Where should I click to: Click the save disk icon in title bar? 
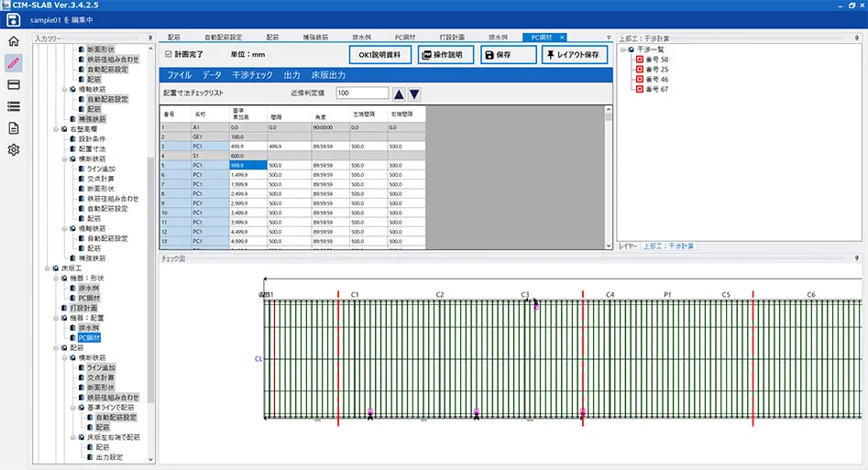(13, 20)
